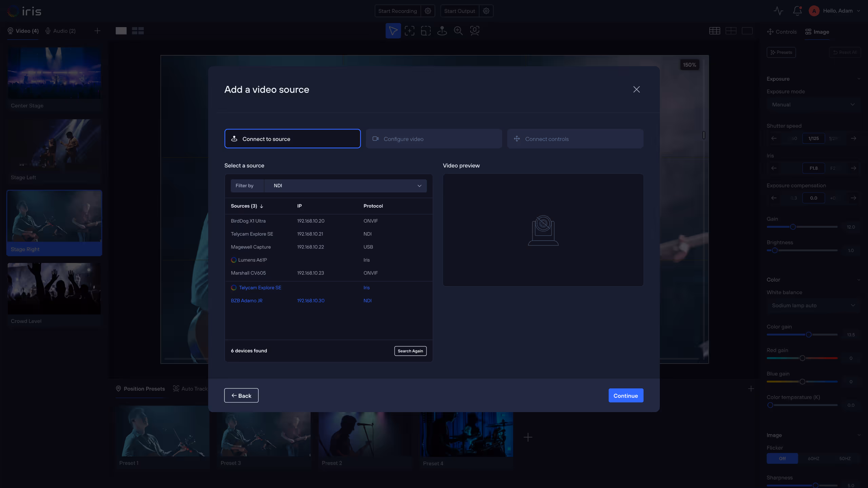Add new source with plus icon
Viewport: 868px width, 488px height.
point(97,31)
